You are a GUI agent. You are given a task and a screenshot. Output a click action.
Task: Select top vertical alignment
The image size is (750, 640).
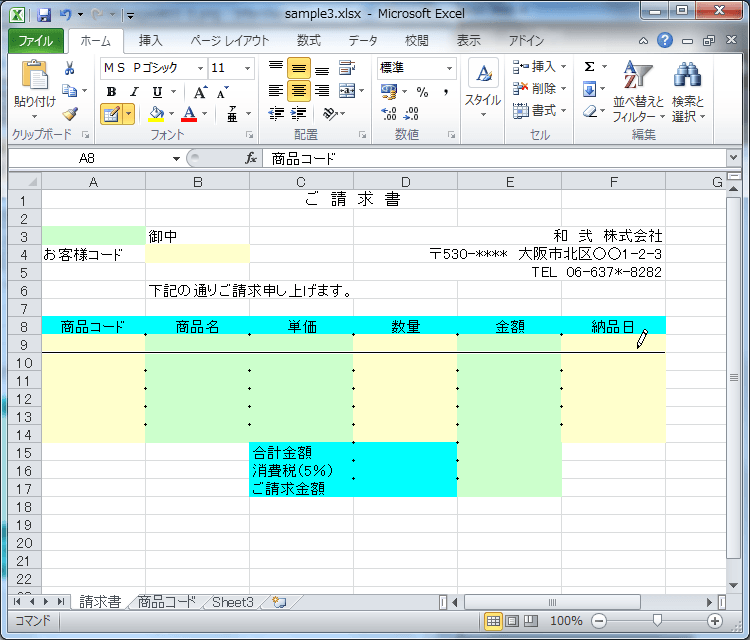tap(276, 67)
